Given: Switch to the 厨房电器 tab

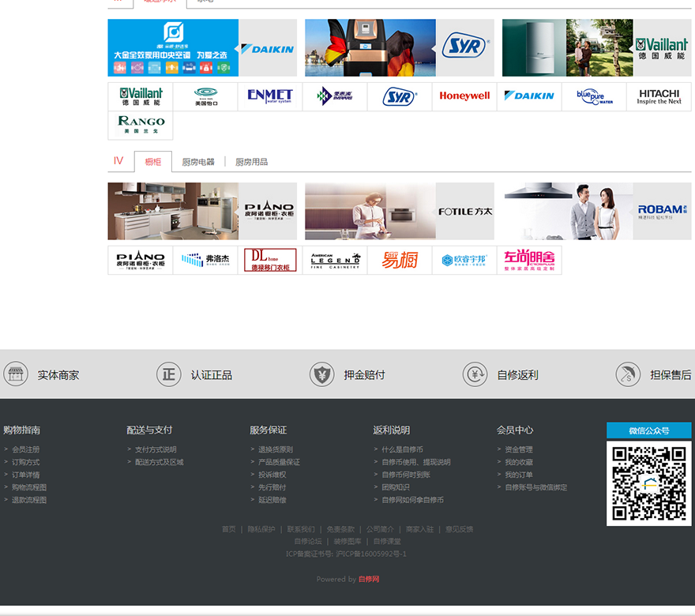Looking at the screenshot, I should point(198,162).
